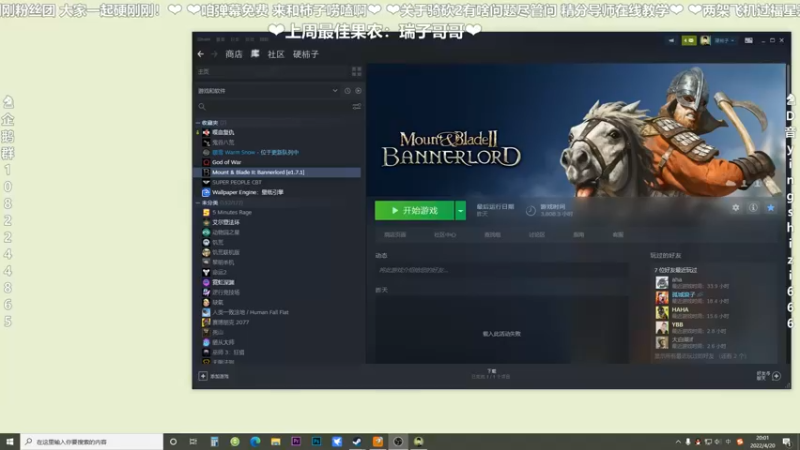Collapse the uncategorized category
Image resolution: width=800 pixels, height=450 pixels.
tap(198, 203)
